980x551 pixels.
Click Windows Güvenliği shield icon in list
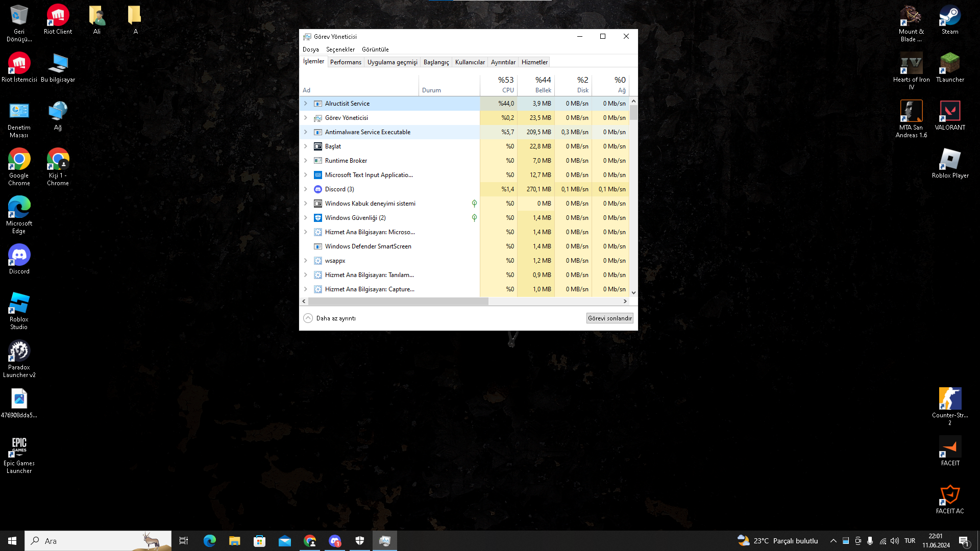(317, 218)
